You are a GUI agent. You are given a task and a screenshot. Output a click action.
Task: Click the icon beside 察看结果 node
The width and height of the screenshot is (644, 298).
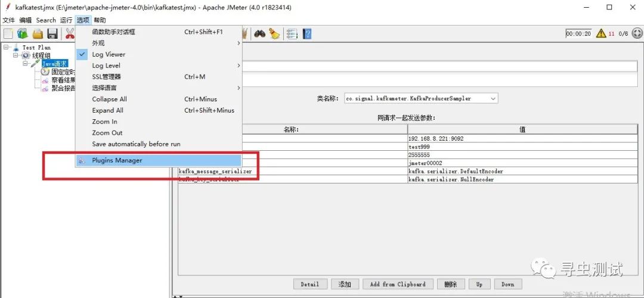point(45,80)
